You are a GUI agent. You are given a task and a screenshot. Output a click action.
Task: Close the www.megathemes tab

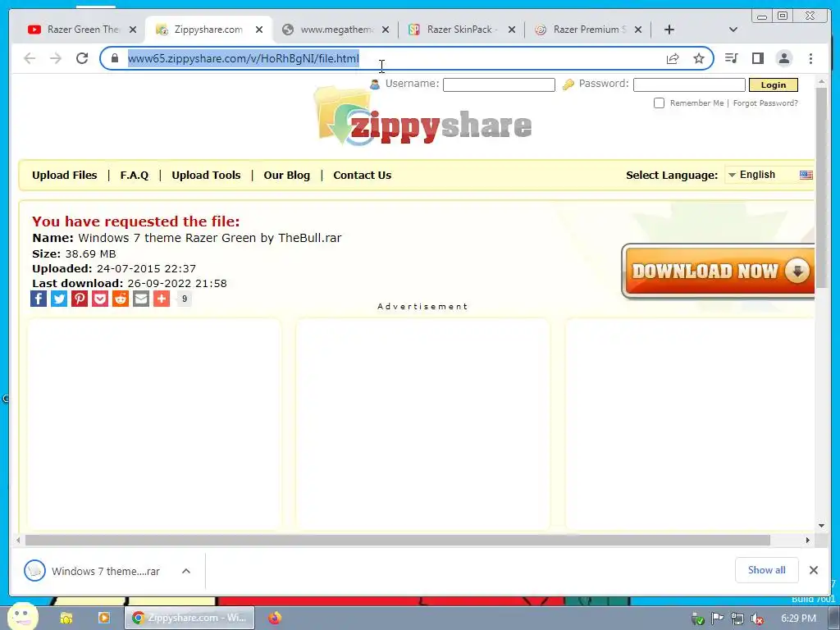point(386,30)
